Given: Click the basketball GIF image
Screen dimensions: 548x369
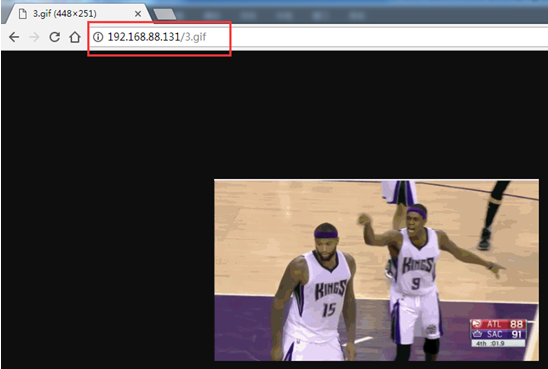Looking at the screenshot, I should tap(376, 270).
